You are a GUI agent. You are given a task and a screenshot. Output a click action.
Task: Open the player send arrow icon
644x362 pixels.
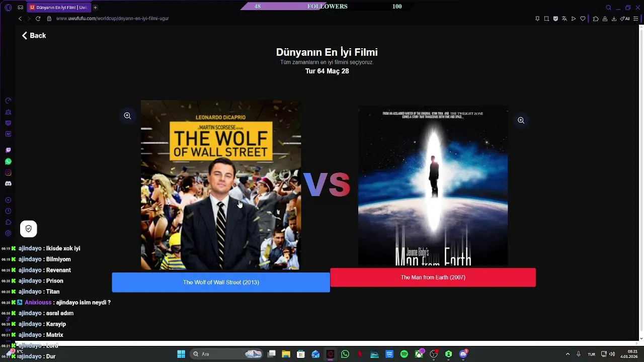coord(574,19)
